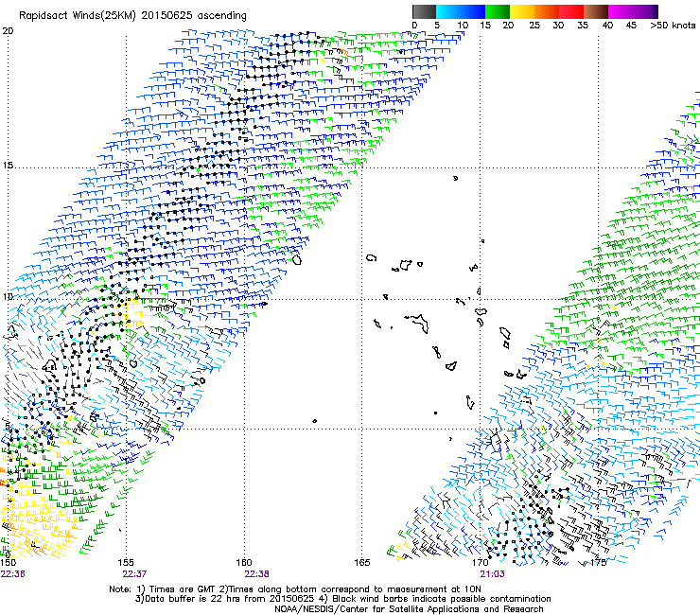This screenshot has width=700, height=615.
Task: Click the longitude label '150' on bottom axis
Action: coord(8,562)
